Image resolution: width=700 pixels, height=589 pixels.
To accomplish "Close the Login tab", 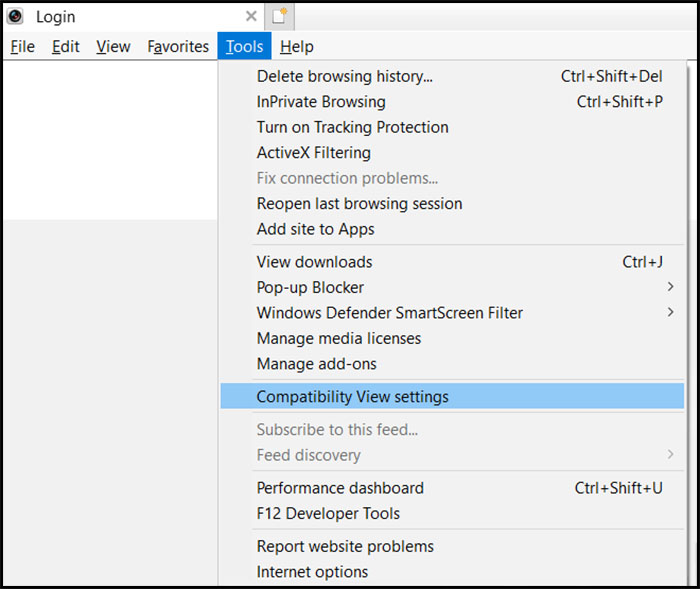I will point(251,17).
